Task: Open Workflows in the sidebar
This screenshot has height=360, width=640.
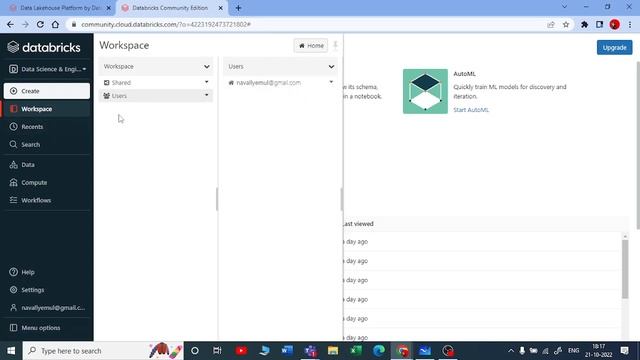Action: tap(47, 200)
